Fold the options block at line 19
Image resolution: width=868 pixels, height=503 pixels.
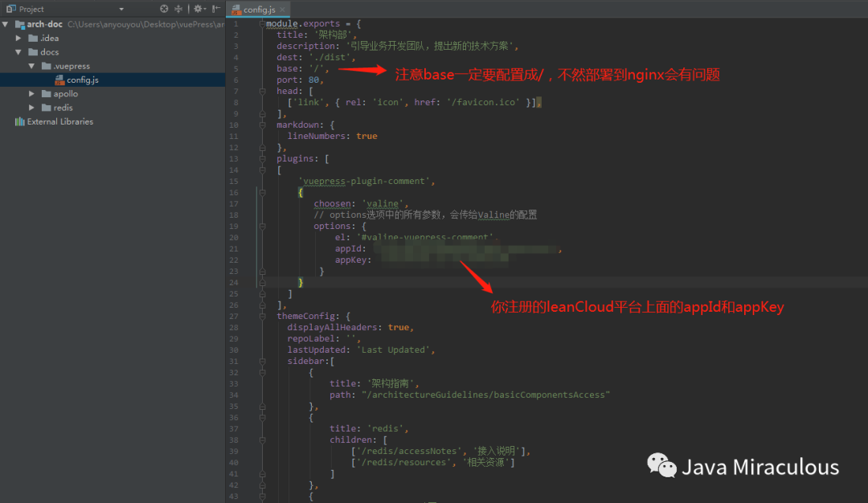[x=262, y=227]
